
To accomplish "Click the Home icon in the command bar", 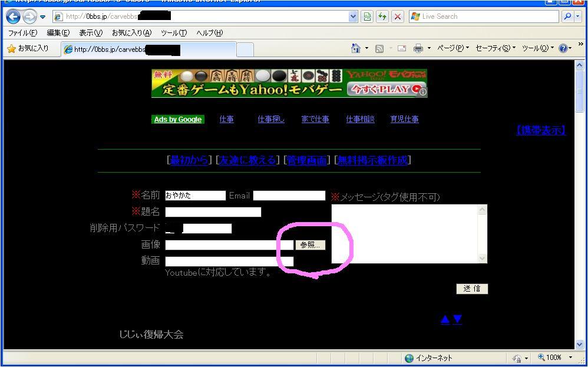I will point(356,48).
